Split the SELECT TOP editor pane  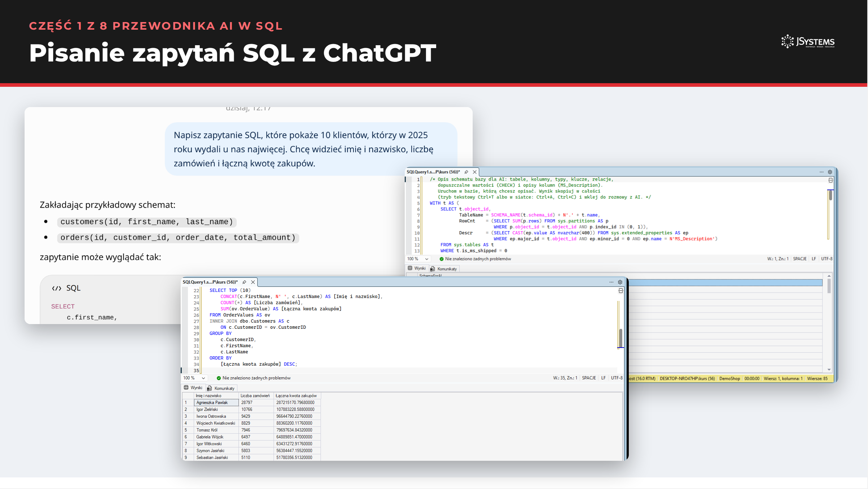point(621,291)
